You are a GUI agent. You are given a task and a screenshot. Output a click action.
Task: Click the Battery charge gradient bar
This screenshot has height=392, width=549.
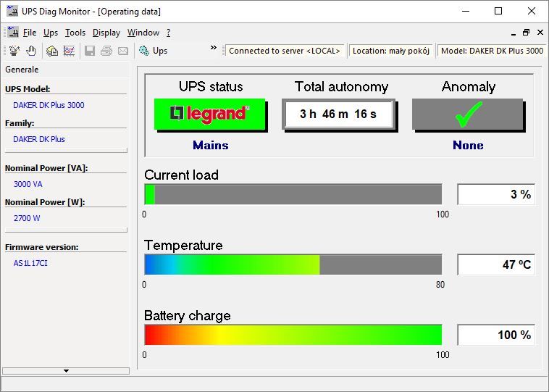[x=293, y=335]
